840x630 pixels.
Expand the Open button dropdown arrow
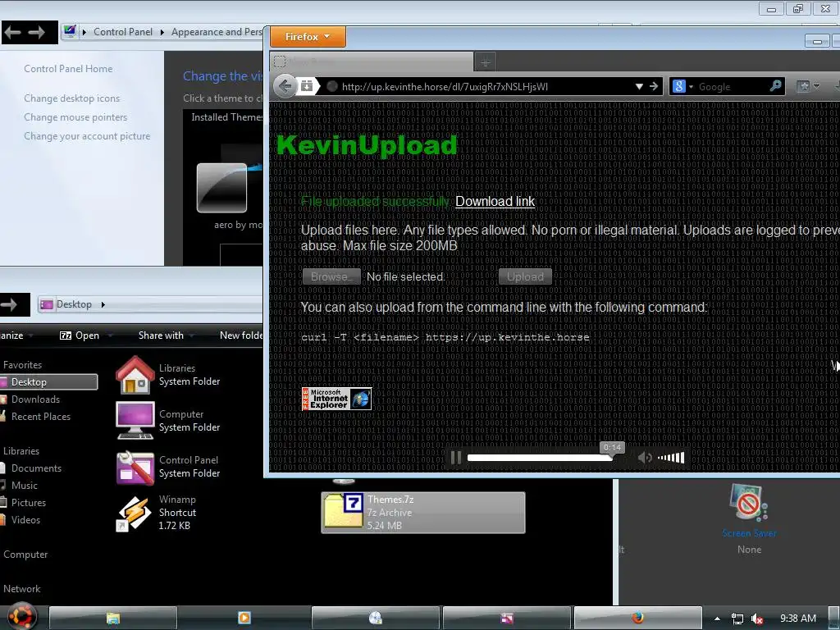[110, 336]
